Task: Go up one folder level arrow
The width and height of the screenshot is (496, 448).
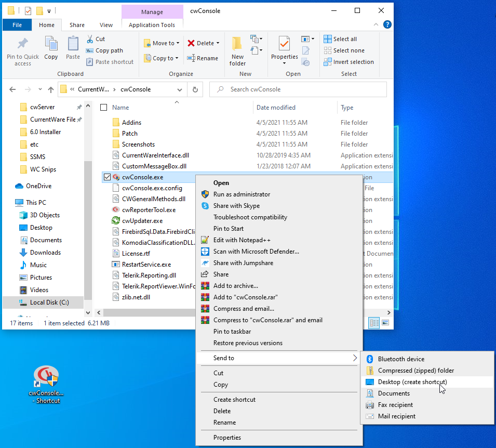Action: pos(50,89)
